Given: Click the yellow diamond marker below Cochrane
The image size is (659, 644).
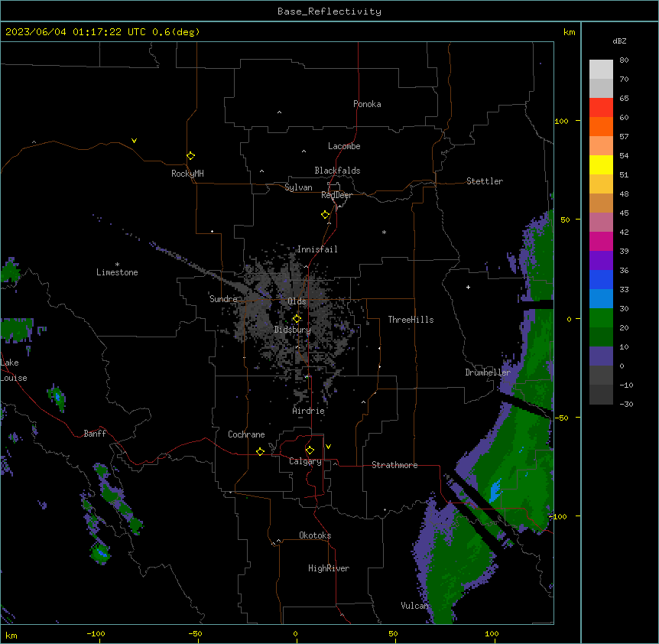Looking at the screenshot, I should pyautogui.click(x=260, y=451).
